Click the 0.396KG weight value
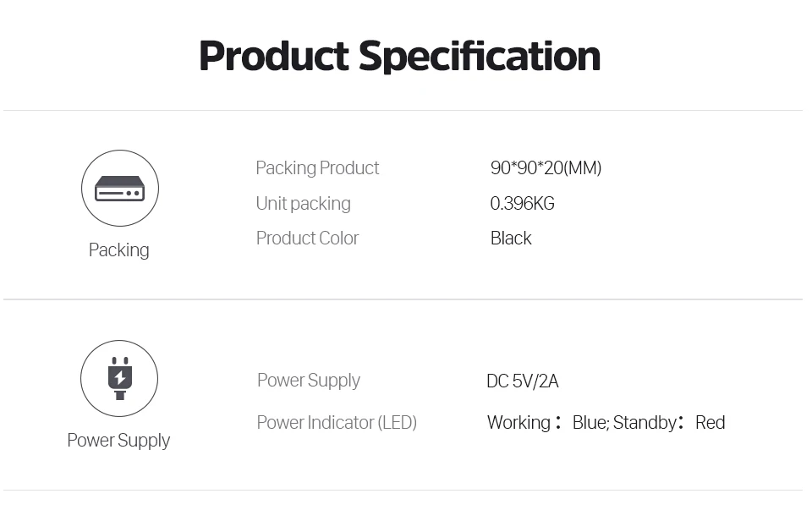Viewport: 812px width, 510px height. [x=522, y=204]
